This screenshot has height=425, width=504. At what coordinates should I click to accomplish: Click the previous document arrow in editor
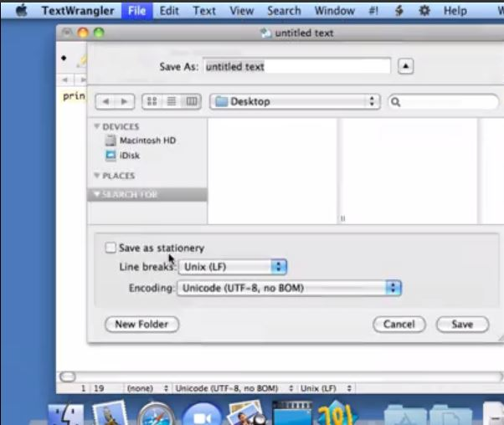click(65, 79)
